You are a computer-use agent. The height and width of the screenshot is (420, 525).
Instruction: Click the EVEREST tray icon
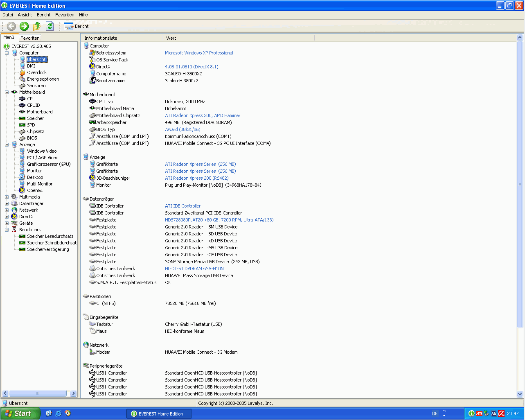(471, 413)
